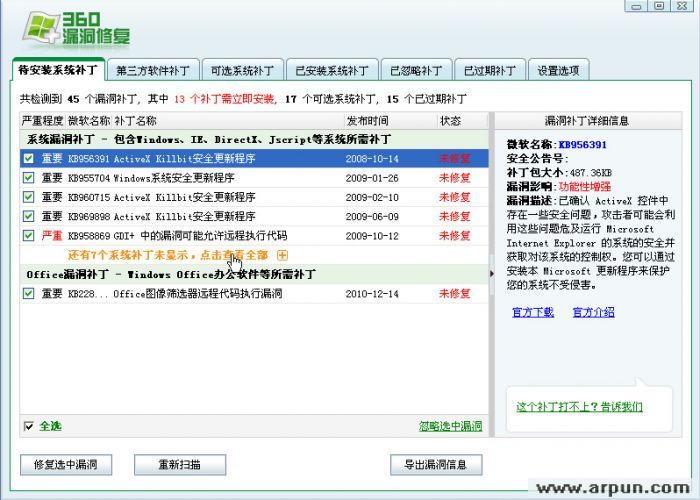Screen dimensions: 700x500
Task: Click the 重新扫描 rescan button
Action: pyautogui.click(x=178, y=465)
